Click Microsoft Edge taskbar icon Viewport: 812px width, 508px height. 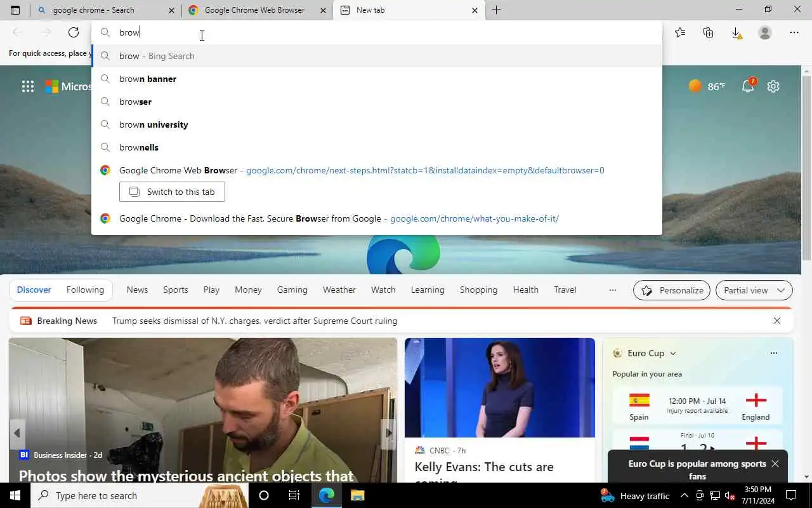point(327,495)
